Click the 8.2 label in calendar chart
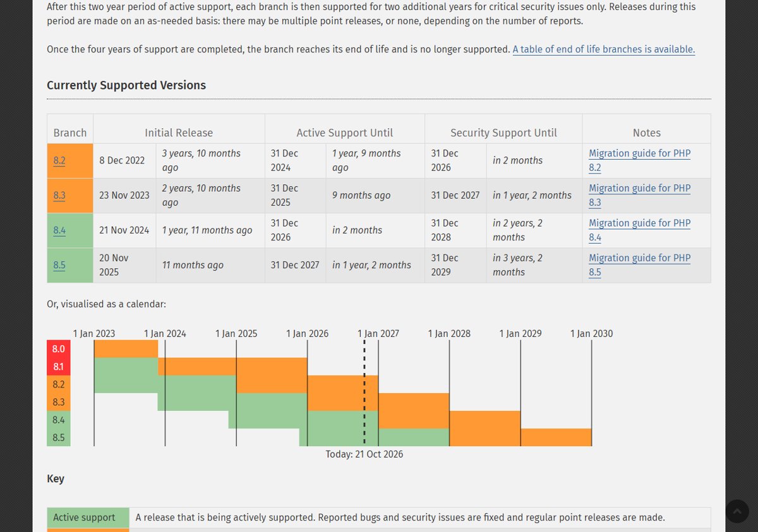This screenshot has height=532, width=758. [59, 384]
